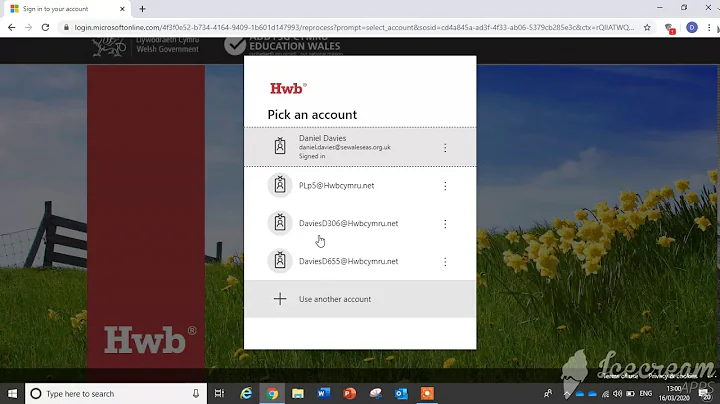Click the Education Wales logo
Screen dimensions: 720x404
[x=282, y=46]
